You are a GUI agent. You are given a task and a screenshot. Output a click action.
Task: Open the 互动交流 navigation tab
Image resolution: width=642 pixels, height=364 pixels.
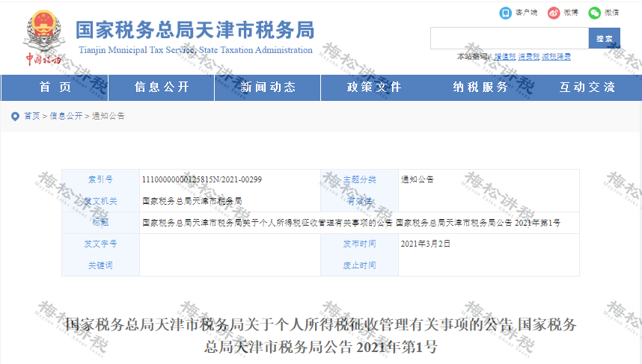[587, 87]
